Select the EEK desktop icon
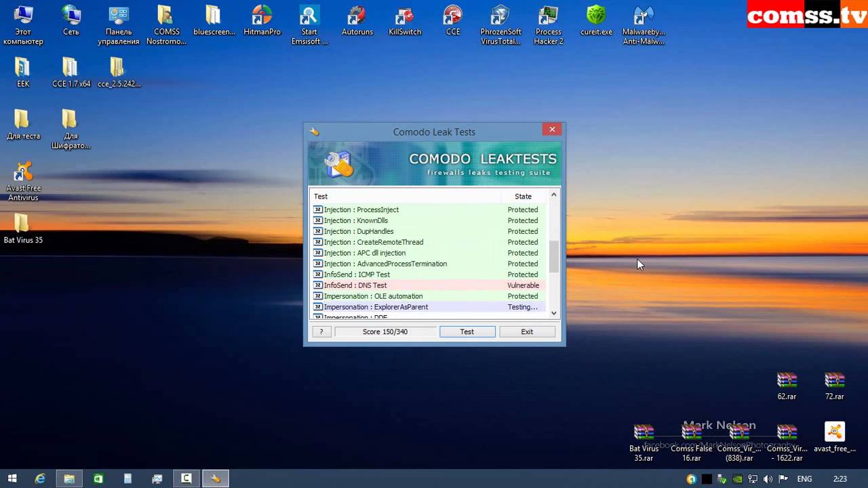This screenshot has width=868, height=488. [x=23, y=72]
